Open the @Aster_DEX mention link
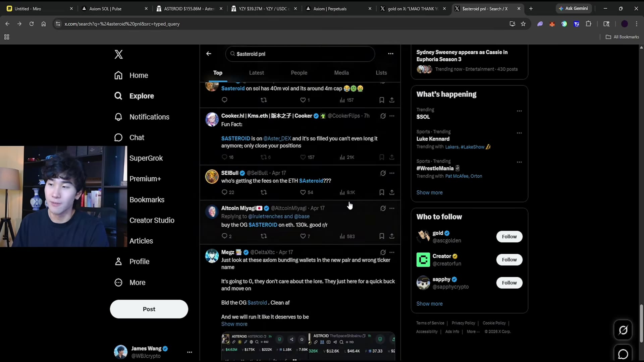The width and height of the screenshot is (644, 362). point(277,138)
